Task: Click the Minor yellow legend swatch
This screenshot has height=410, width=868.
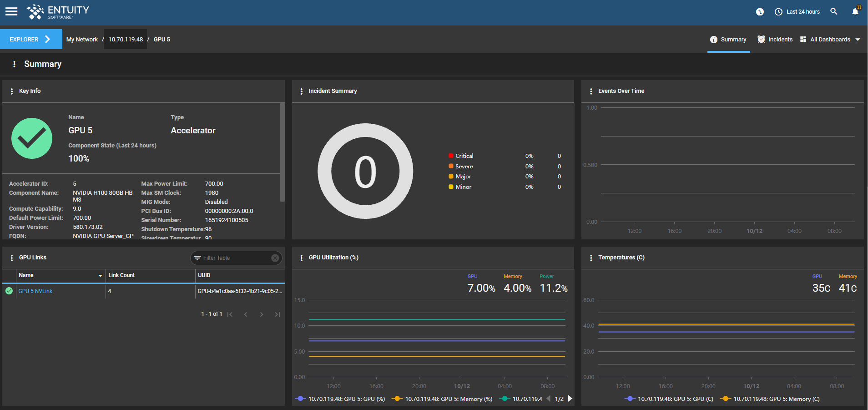Action: 451,187
